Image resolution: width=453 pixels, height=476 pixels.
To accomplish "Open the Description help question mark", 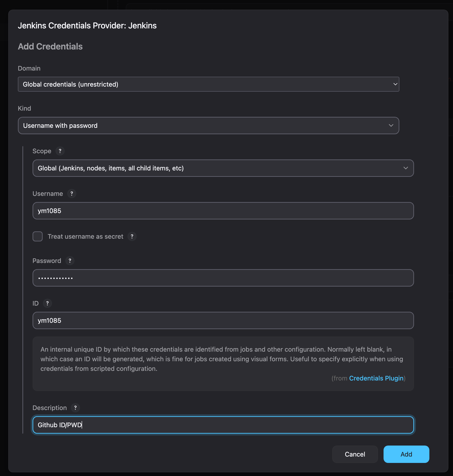I will (x=75, y=408).
